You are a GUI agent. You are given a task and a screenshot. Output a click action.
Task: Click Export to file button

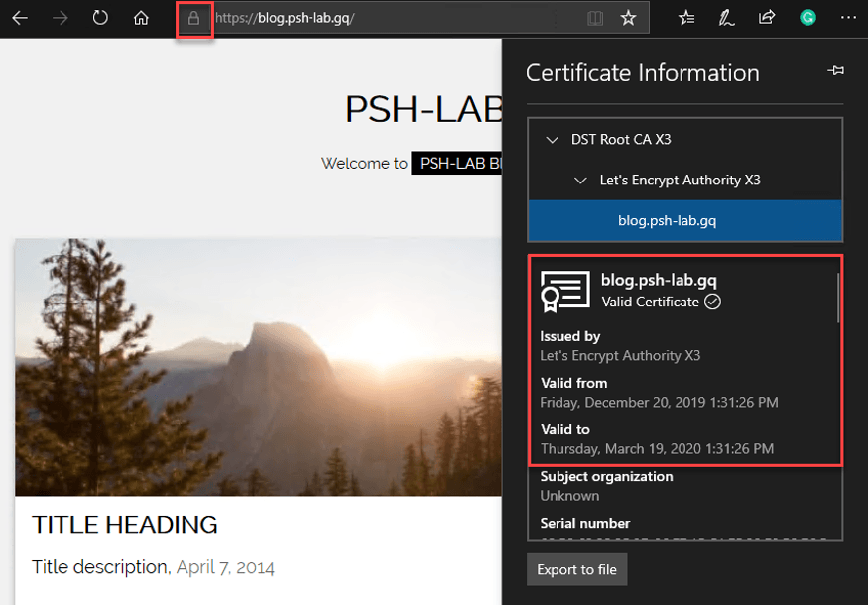click(576, 570)
